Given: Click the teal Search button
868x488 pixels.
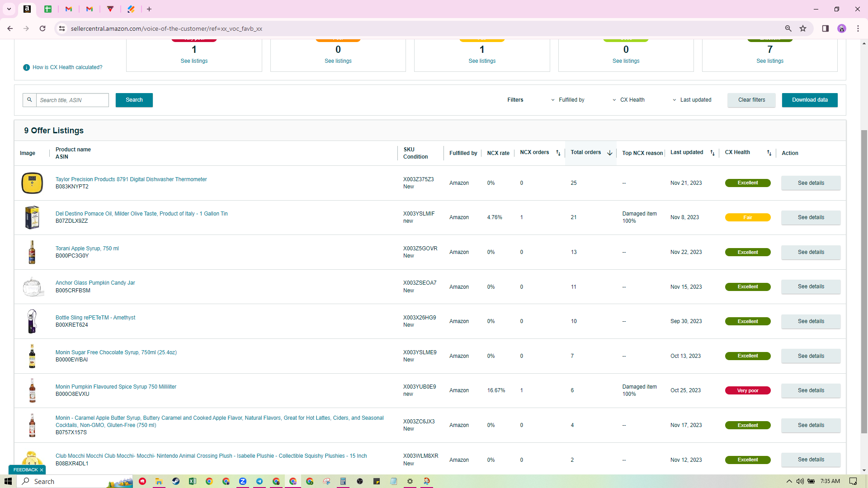Looking at the screenshot, I should (134, 100).
